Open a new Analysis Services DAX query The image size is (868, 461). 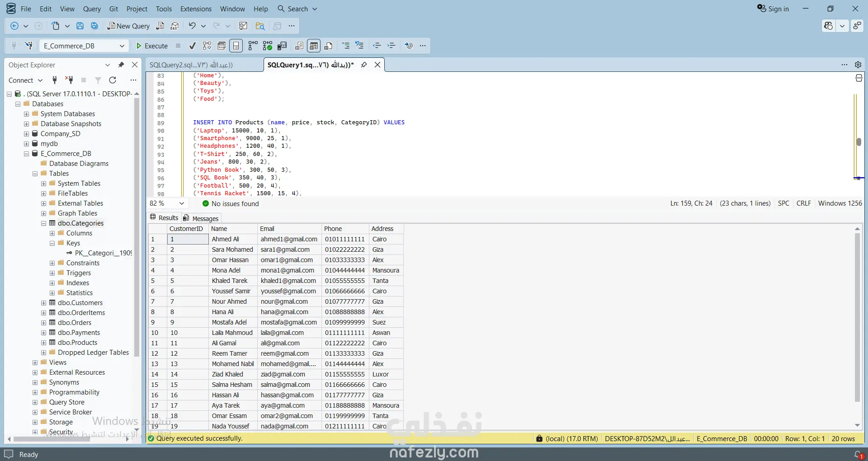coord(175,26)
